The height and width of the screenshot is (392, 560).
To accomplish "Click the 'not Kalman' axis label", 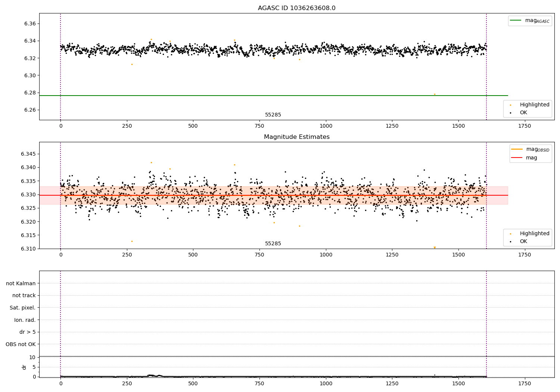I will point(21,283).
